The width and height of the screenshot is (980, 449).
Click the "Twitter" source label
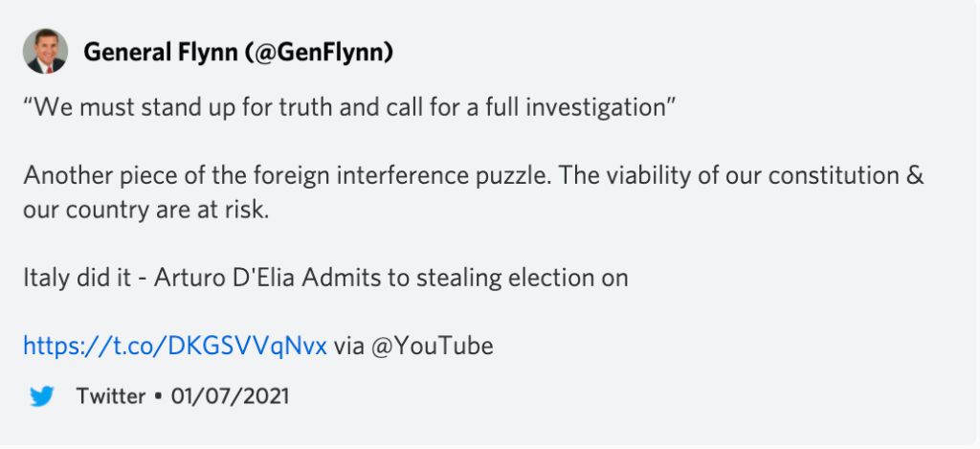[x=111, y=395]
